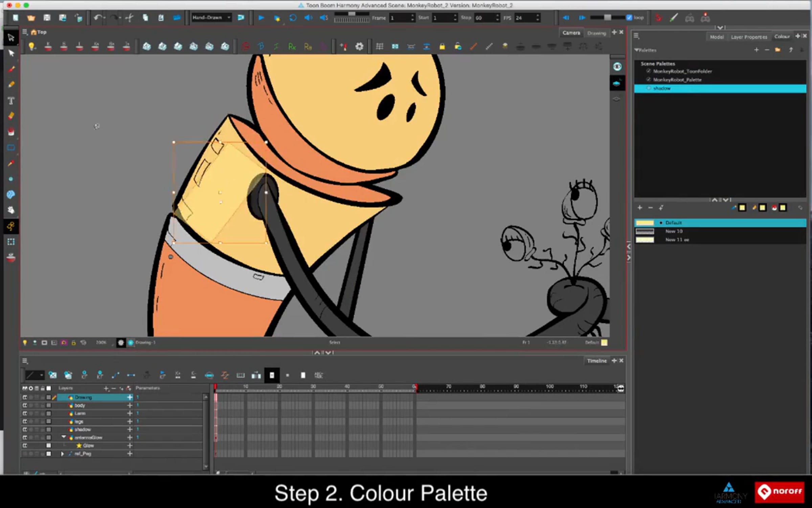Image resolution: width=812 pixels, height=508 pixels.
Task: Toggle the Loop playback button
Action: pos(293,18)
